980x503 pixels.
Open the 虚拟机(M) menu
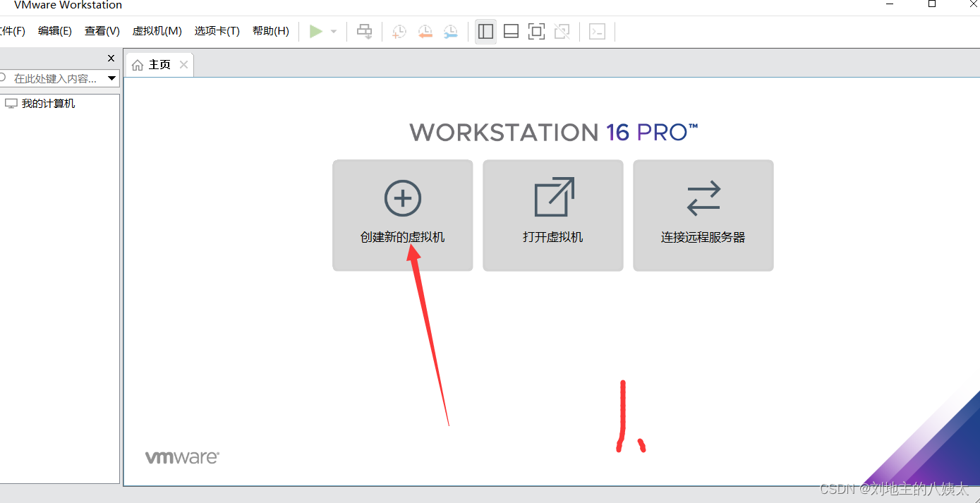157,31
